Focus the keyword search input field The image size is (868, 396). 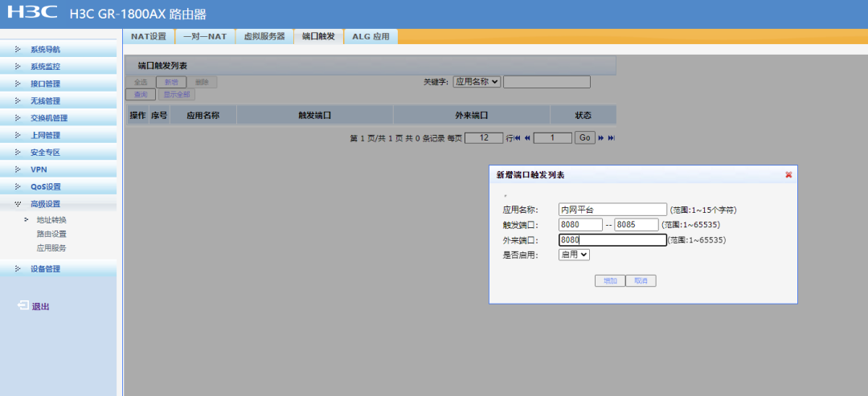[x=547, y=82]
